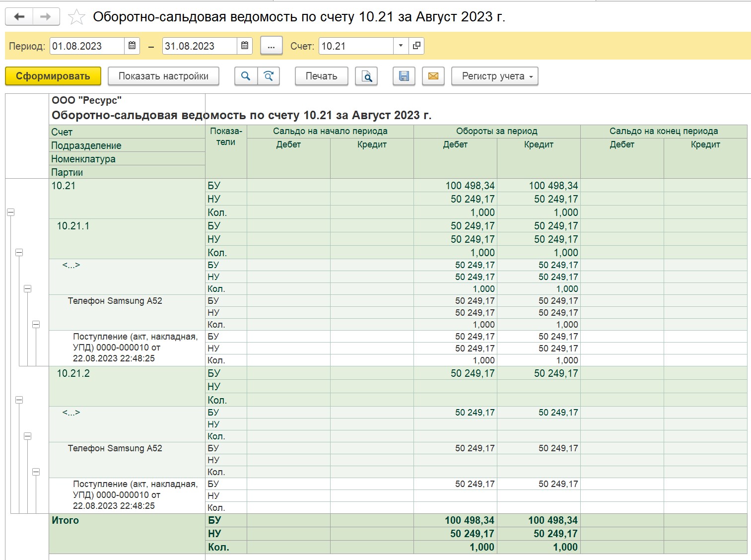Send report by email envelope icon

click(433, 76)
